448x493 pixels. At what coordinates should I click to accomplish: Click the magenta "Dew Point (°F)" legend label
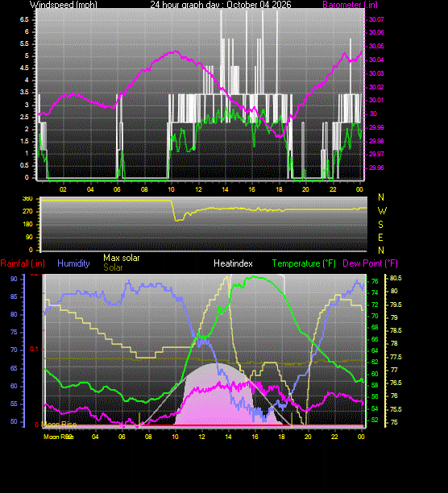coord(371,263)
